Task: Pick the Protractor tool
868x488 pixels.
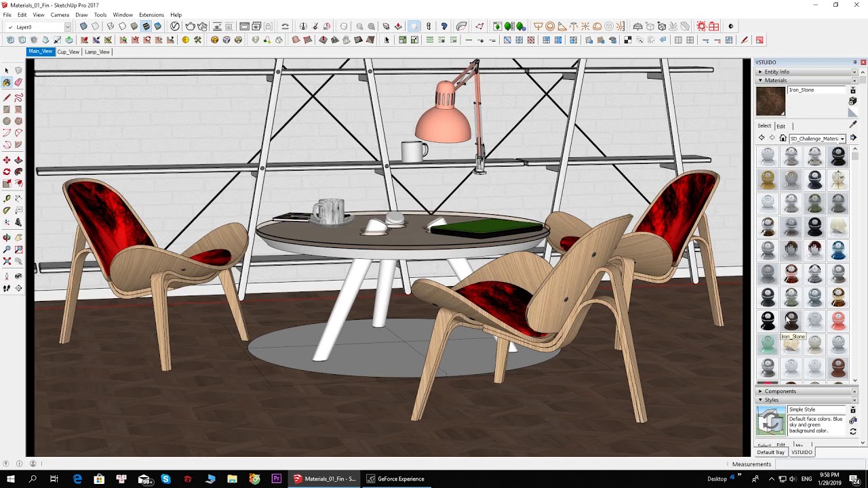Action: point(7,210)
